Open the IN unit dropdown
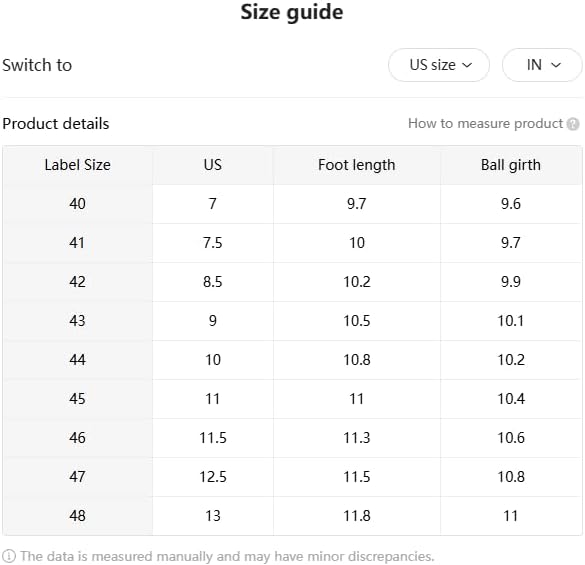The height and width of the screenshot is (565, 585). 542,65
